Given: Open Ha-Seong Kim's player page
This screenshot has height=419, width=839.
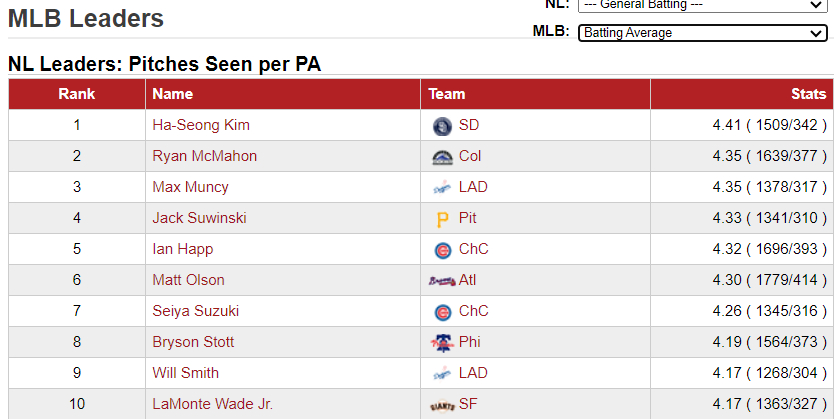Looking at the screenshot, I should pos(201,125).
